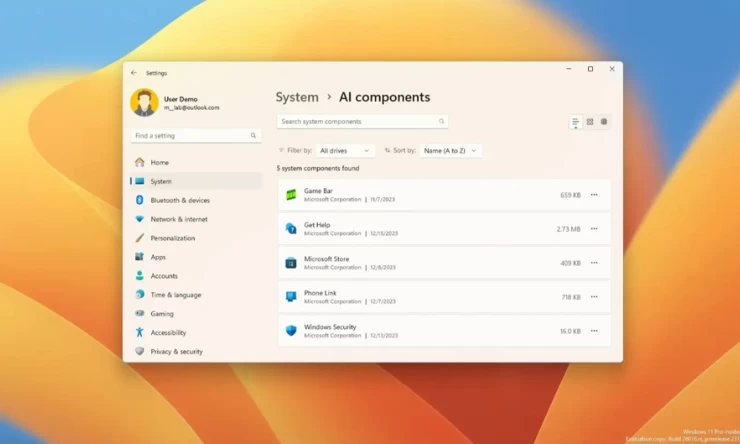Select the Game Bar name text

(318, 191)
